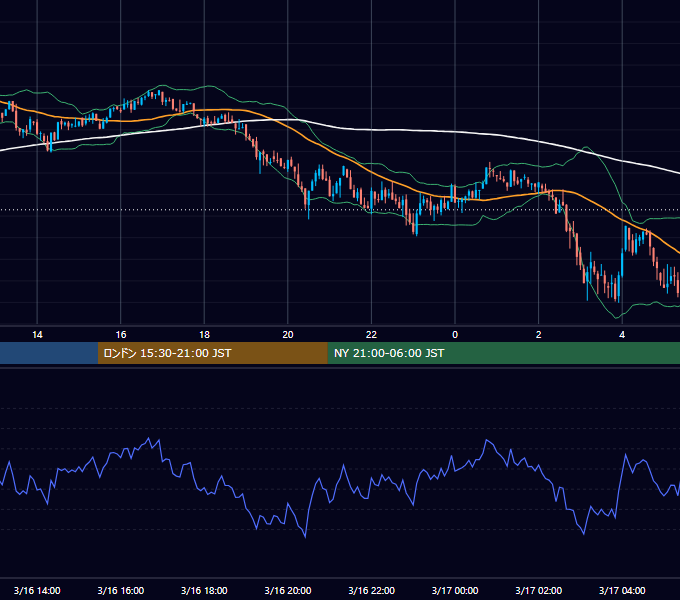Click the 22 hour axis label
Image resolution: width=680 pixels, height=600 pixels.
371,335
